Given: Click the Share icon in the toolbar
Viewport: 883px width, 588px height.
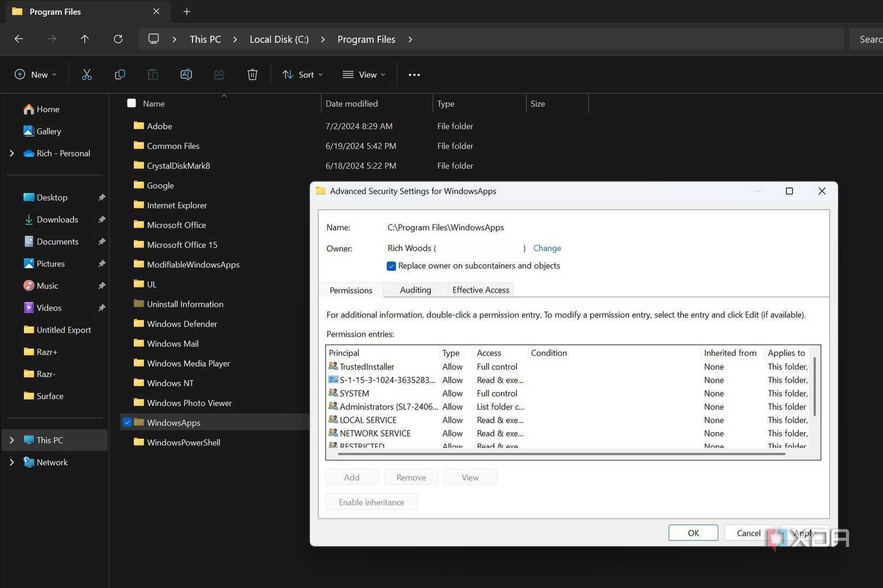Looking at the screenshot, I should coord(219,74).
